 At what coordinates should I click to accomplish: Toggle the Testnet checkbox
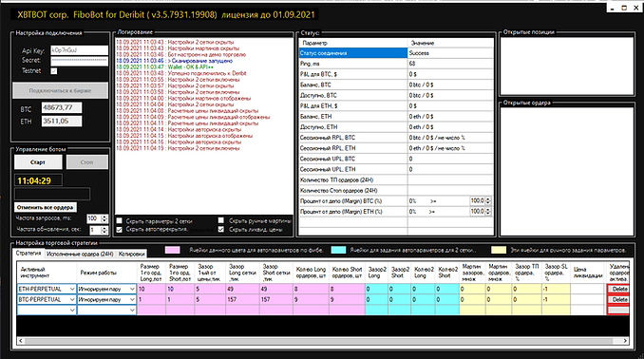point(54,71)
